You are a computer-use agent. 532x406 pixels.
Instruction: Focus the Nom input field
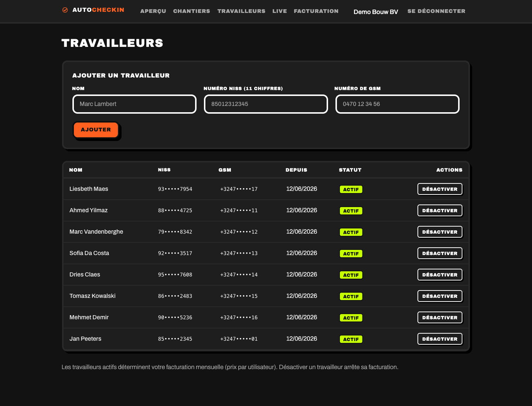134,104
